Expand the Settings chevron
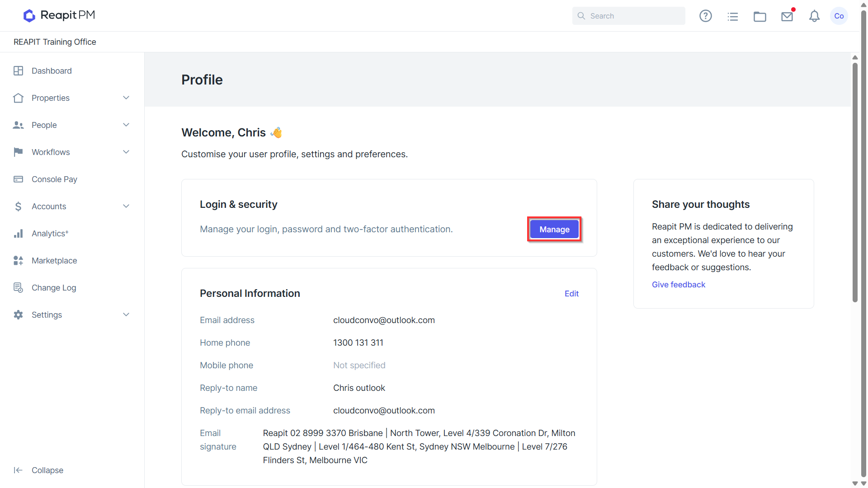 [126, 315]
